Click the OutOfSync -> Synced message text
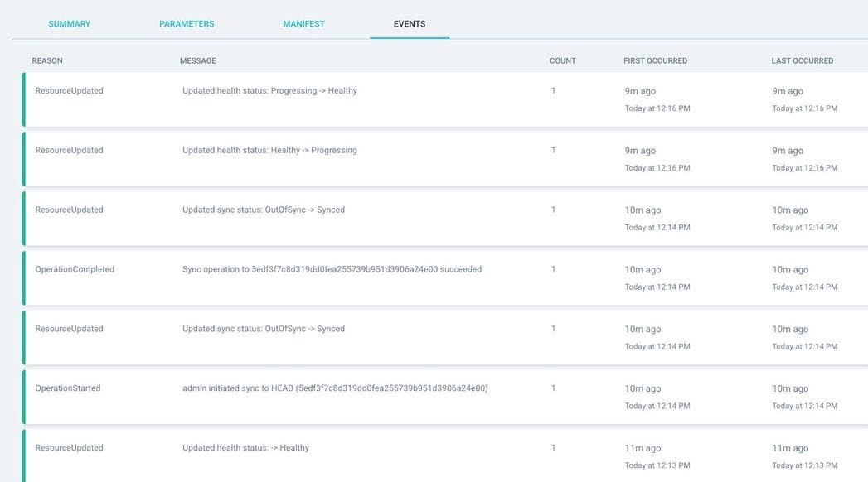The image size is (868, 482). [262, 209]
